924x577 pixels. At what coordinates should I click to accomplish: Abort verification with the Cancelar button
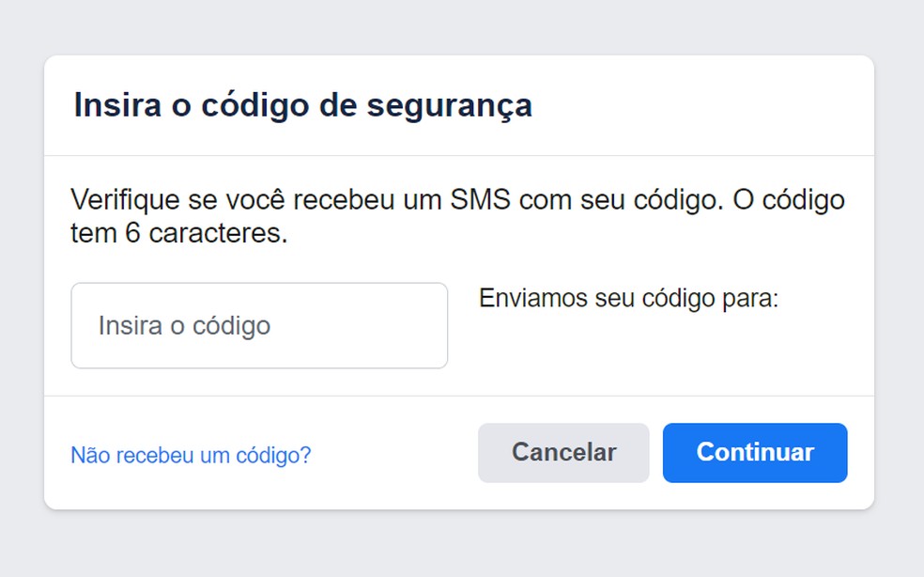(562, 452)
